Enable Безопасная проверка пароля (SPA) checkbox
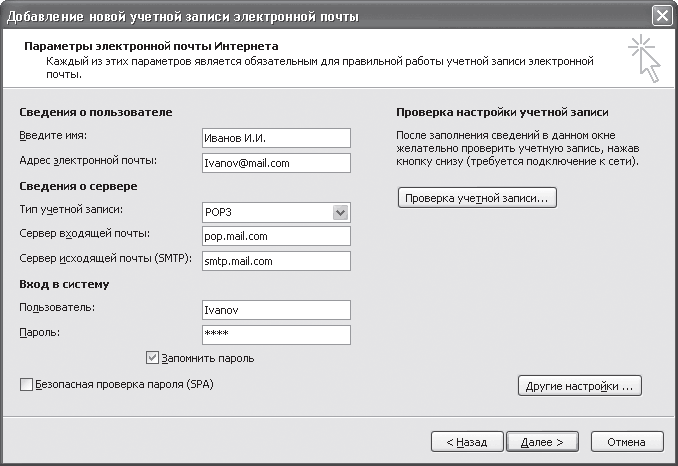The image size is (678, 466). (26, 384)
